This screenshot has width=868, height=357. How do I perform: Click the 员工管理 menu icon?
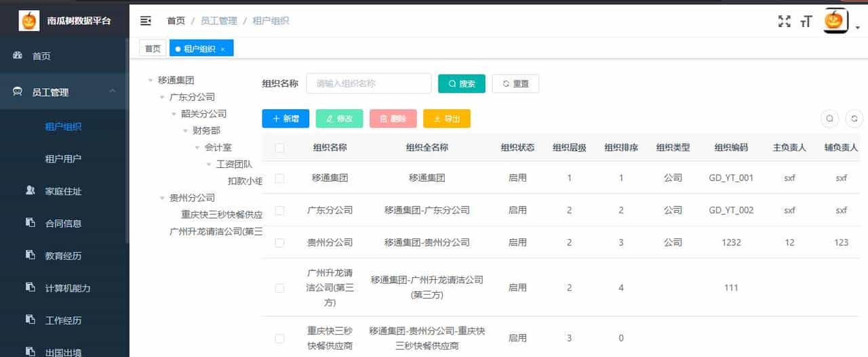[18, 91]
